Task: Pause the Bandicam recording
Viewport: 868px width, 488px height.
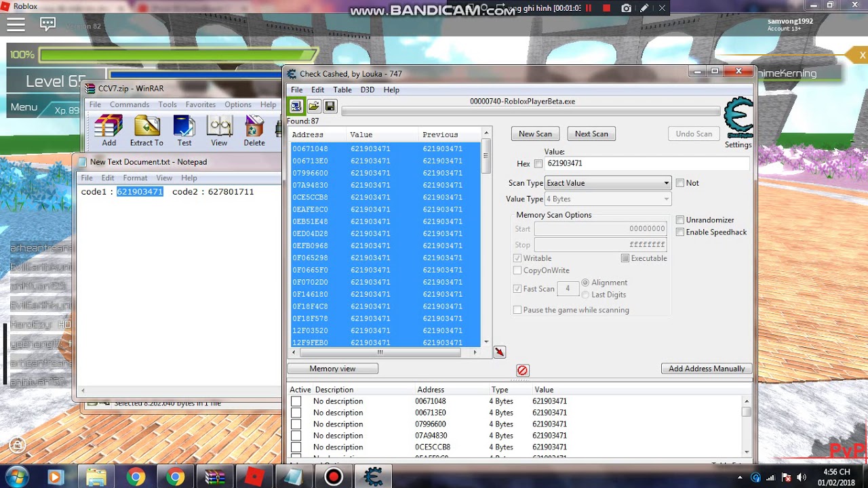Action: pos(588,9)
